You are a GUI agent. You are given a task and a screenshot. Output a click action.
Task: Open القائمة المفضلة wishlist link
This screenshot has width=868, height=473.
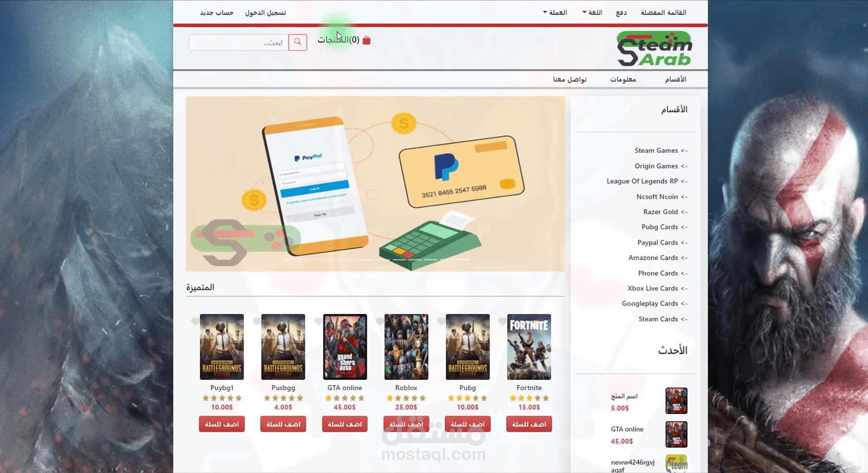(x=663, y=13)
